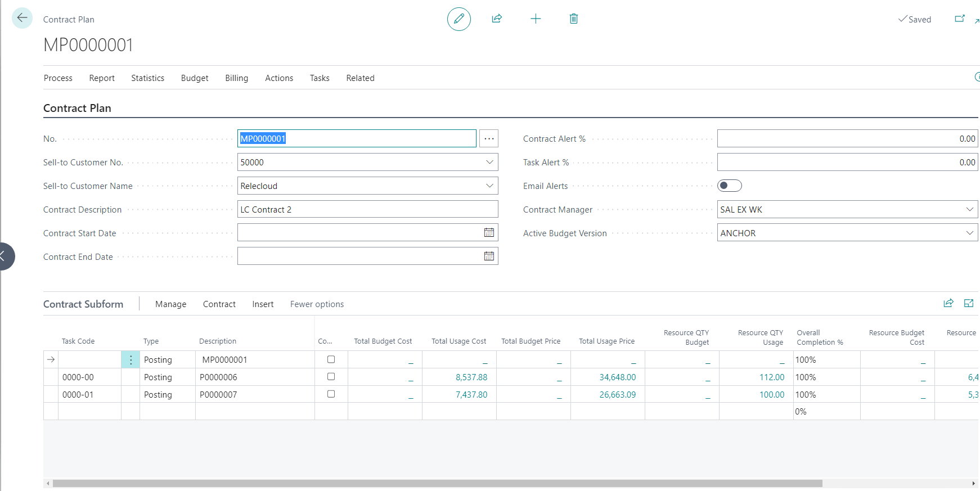Click the 7,437.80 Total Usage Cost link
Screen dimensions: 980x491
pos(471,395)
